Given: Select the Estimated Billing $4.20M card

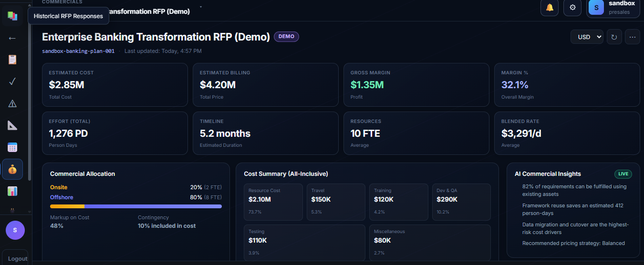Looking at the screenshot, I should (266, 85).
